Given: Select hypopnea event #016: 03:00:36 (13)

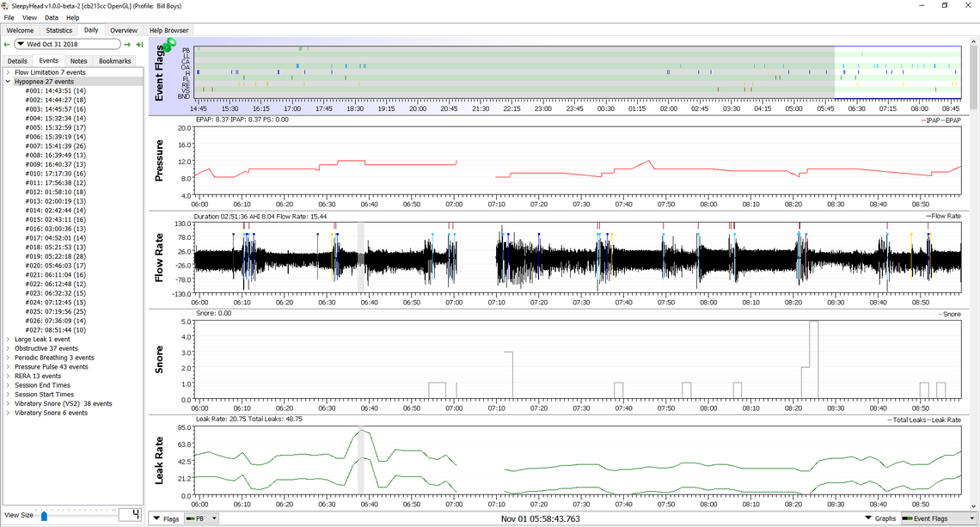Looking at the screenshot, I should pyautogui.click(x=56, y=229).
